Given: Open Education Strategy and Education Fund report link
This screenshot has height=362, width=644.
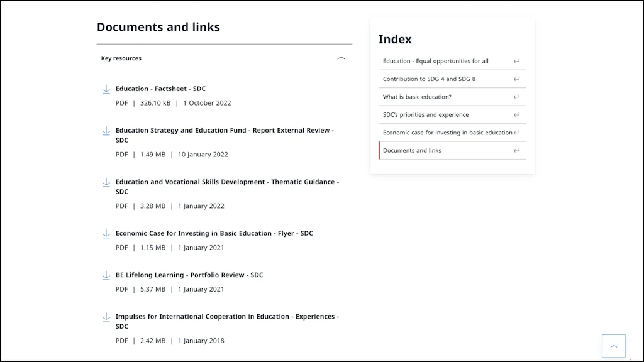Looking at the screenshot, I should 225,135.
